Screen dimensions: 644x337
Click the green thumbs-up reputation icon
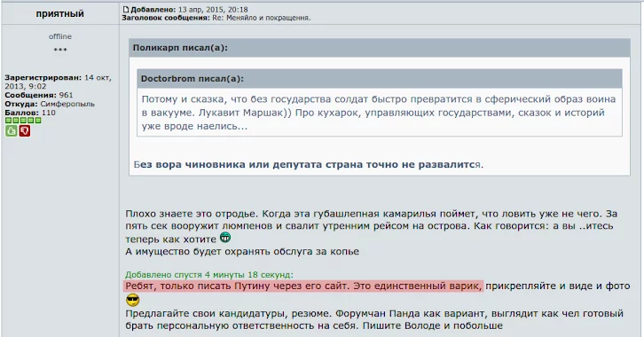[12, 131]
